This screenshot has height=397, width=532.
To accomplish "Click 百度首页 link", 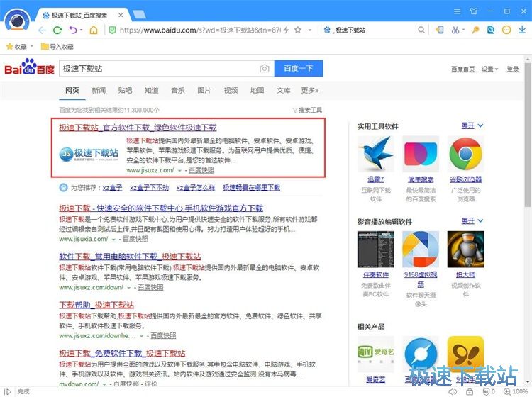I will 462,69.
